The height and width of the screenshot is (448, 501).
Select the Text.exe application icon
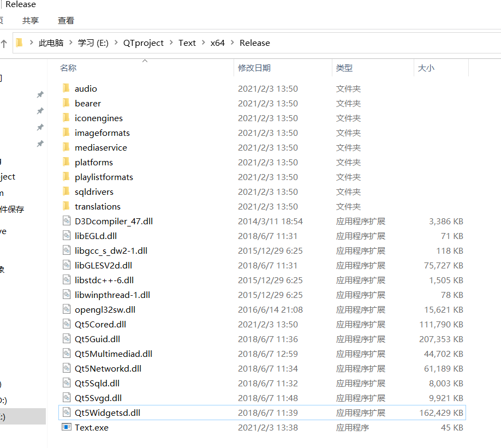coord(67,427)
